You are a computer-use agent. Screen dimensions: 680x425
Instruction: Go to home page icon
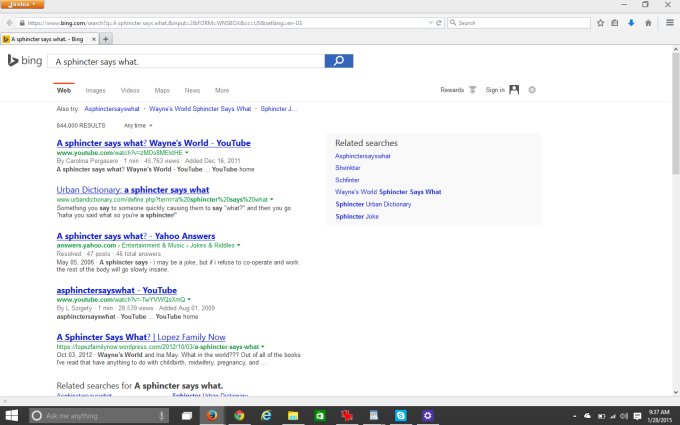coord(648,23)
